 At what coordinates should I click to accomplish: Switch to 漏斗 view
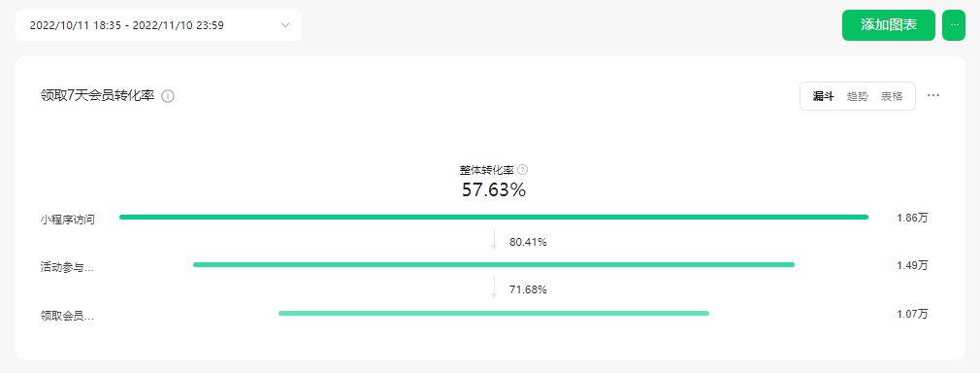point(823,96)
